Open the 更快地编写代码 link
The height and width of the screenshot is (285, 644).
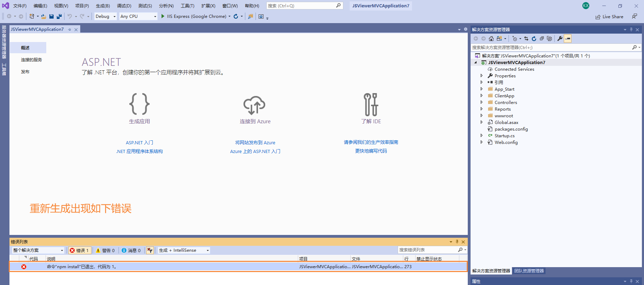[x=371, y=151]
